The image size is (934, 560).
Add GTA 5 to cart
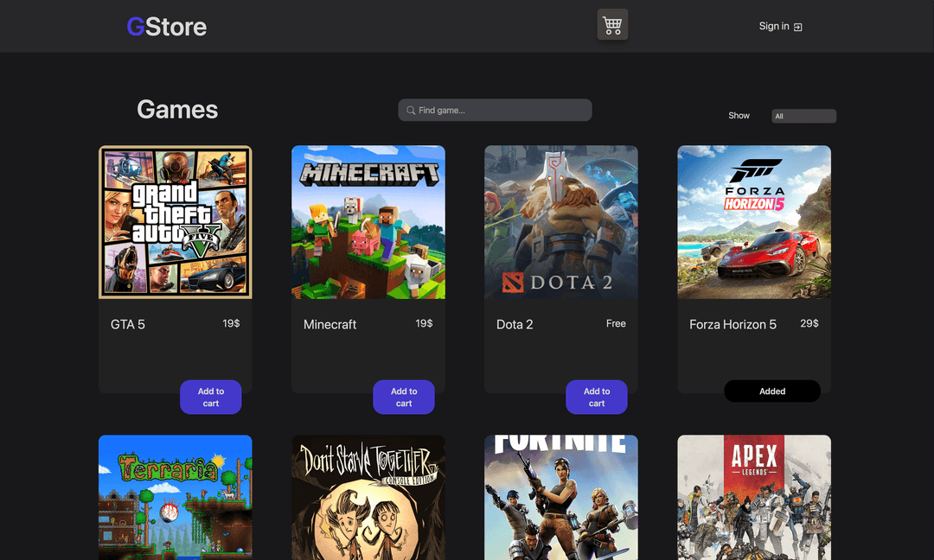(211, 397)
